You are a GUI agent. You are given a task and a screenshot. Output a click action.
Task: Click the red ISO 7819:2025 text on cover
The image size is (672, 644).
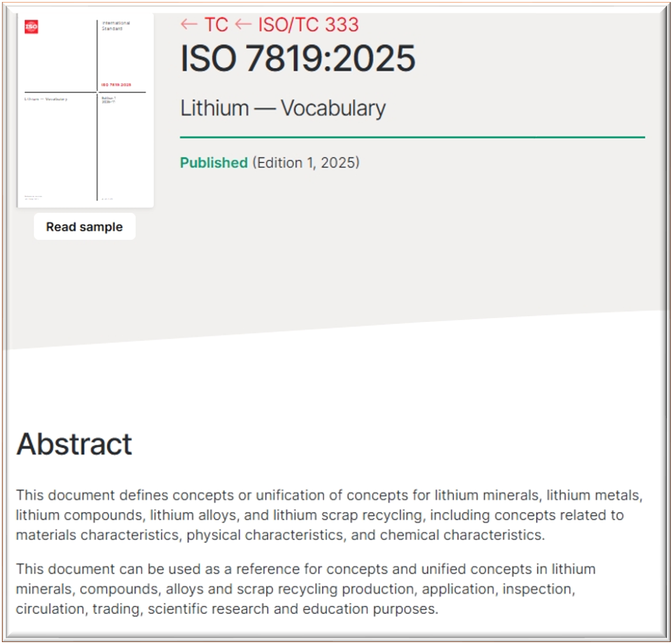point(117,85)
